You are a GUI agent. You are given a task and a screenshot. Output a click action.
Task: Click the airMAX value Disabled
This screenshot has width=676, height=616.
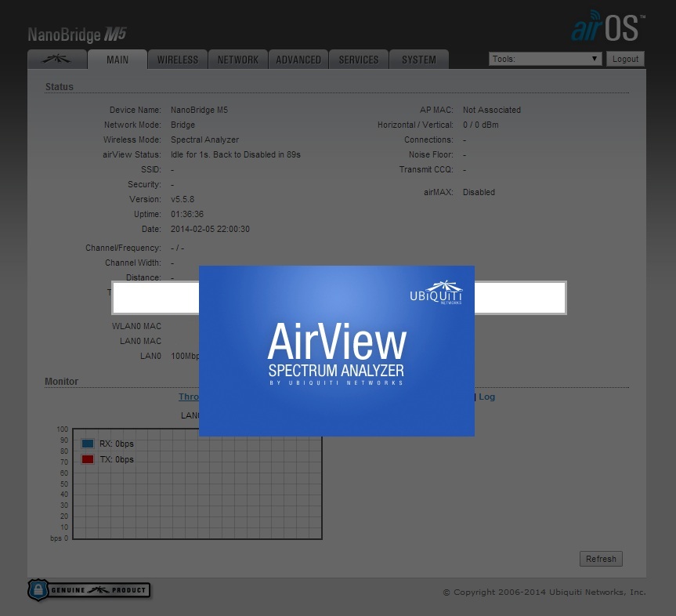[479, 192]
